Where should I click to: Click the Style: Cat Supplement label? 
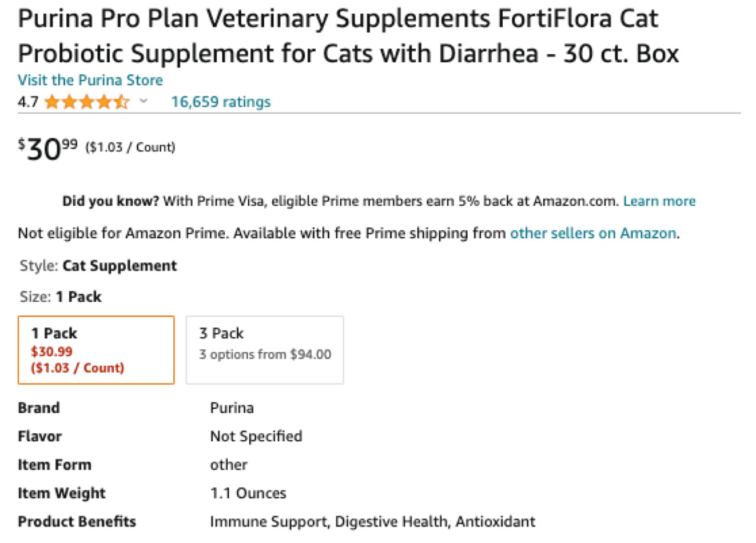(98, 266)
